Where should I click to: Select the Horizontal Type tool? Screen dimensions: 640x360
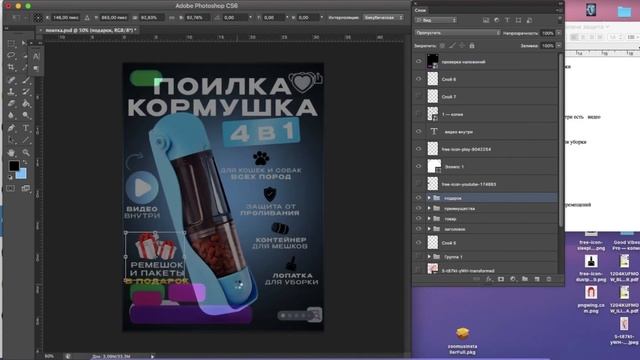pyautogui.click(x=26, y=128)
